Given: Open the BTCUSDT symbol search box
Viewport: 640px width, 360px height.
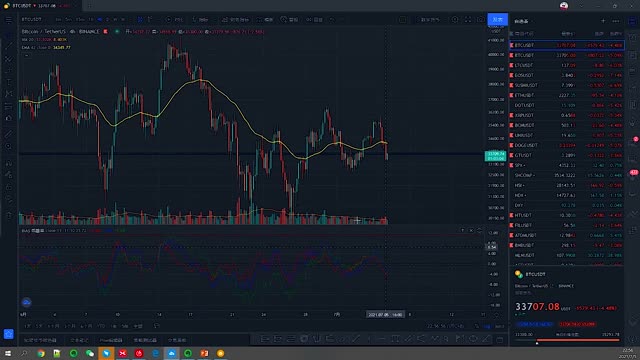Looking at the screenshot, I should pos(32,20).
